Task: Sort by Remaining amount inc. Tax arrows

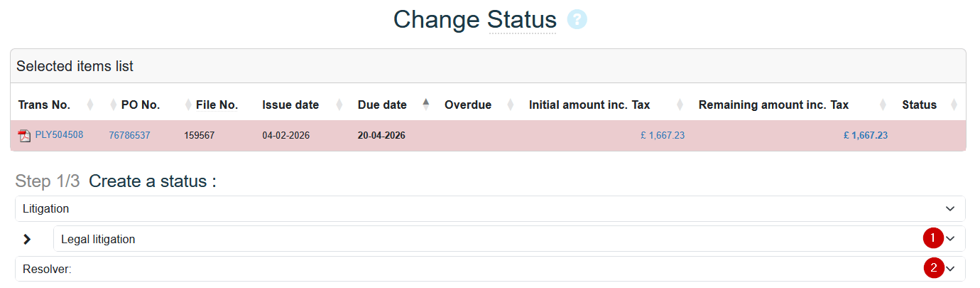Action: point(883,105)
